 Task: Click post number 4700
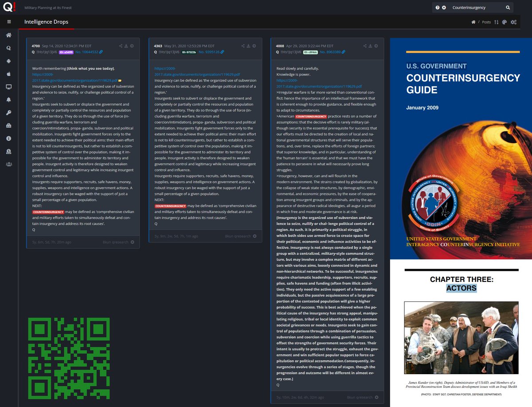tap(36, 46)
